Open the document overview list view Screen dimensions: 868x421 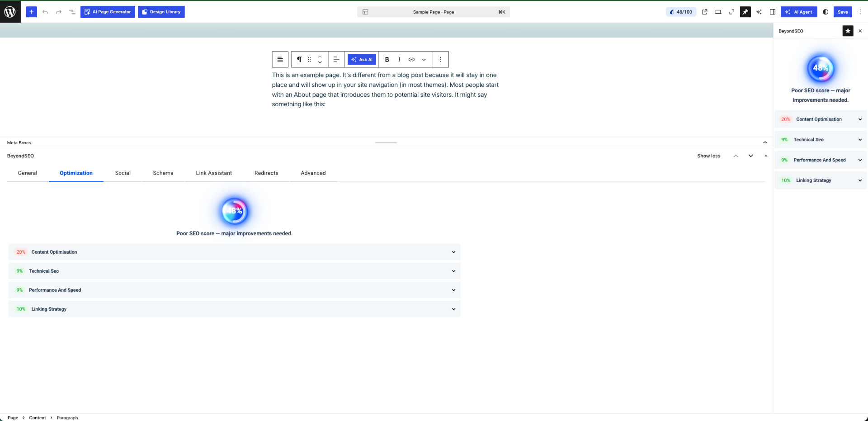[72, 12]
